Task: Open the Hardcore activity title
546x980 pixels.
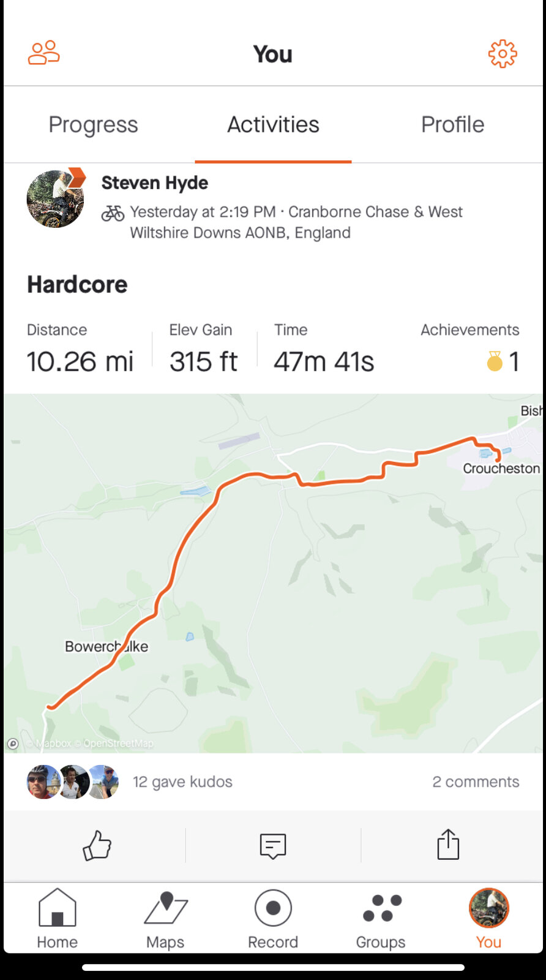Action: coord(77,285)
